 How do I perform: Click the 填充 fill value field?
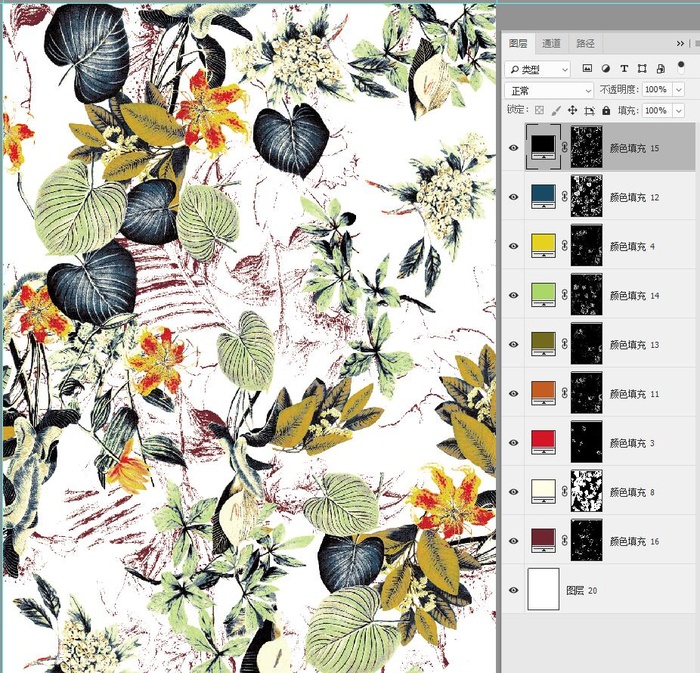(x=658, y=110)
